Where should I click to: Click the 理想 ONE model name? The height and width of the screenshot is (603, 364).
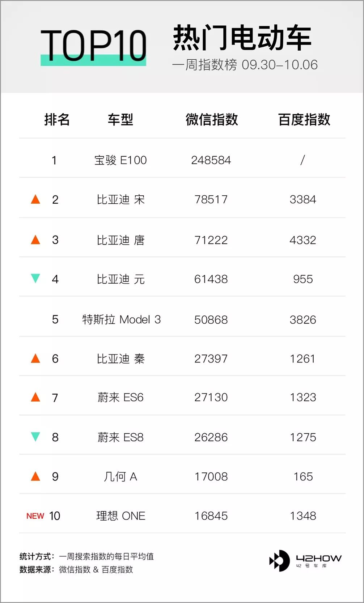click(x=120, y=516)
